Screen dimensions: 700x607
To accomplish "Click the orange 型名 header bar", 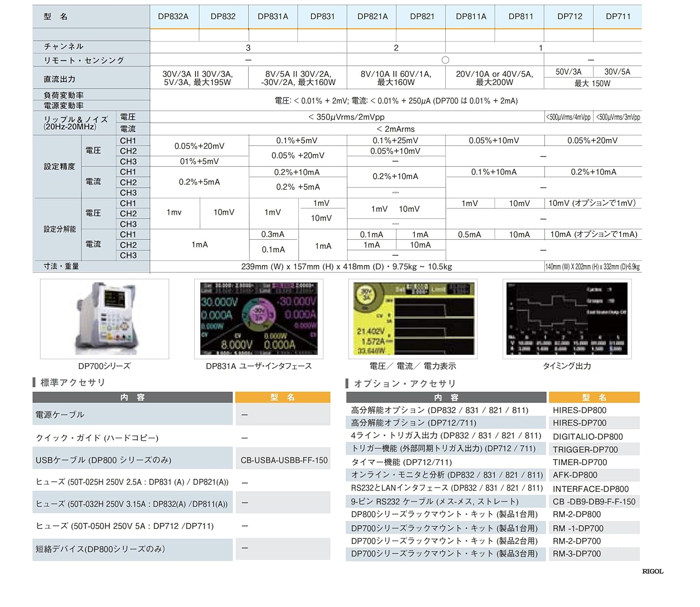I will 282,397.
